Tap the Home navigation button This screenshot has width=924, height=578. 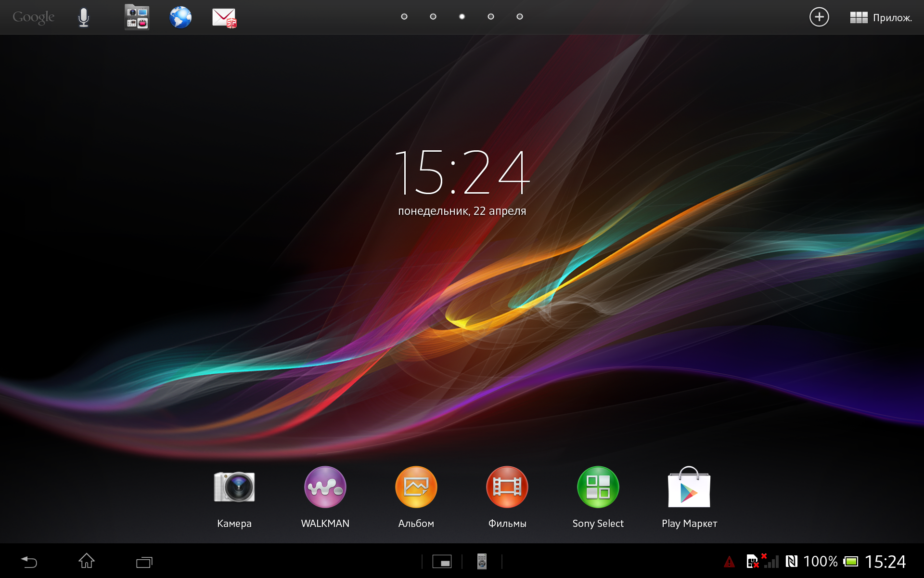click(87, 561)
